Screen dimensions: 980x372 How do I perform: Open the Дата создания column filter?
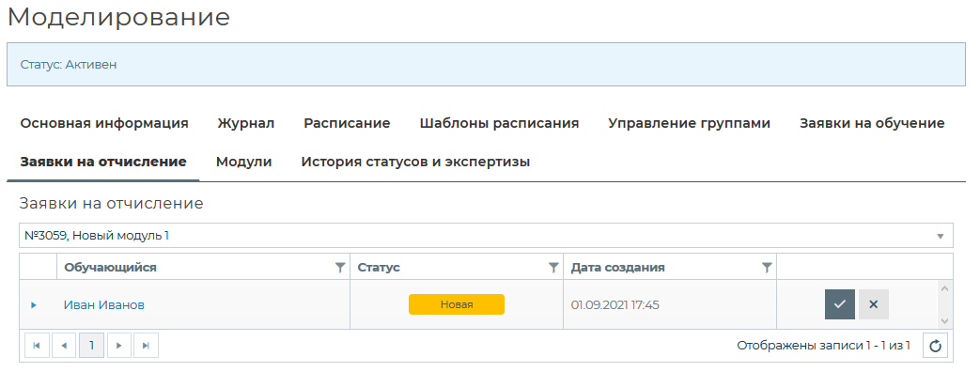coord(767,268)
